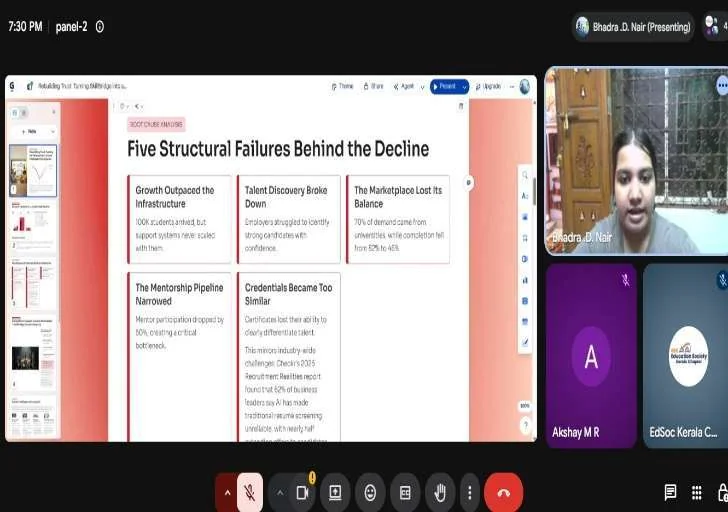Click the Theme button in Gamma toolbar
728x512 pixels.
(x=343, y=86)
